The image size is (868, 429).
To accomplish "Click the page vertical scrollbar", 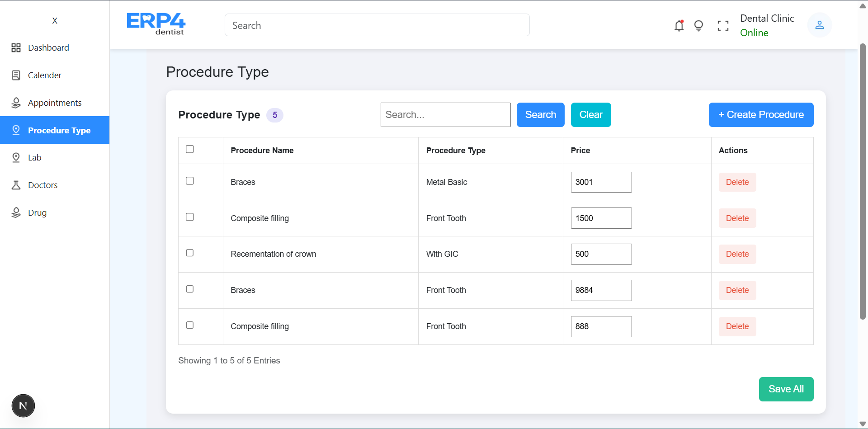I will pos(863,181).
